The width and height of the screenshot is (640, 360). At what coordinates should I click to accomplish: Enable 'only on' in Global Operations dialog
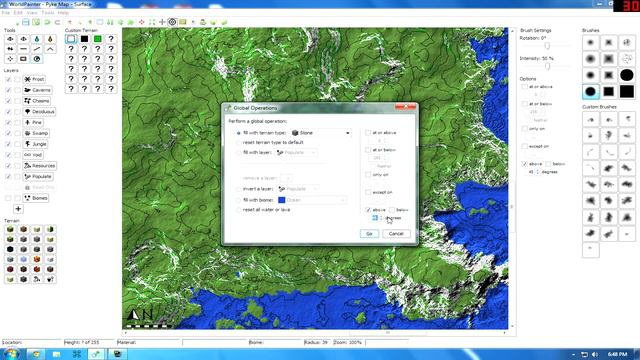pyautogui.click(x=368, y=175)
